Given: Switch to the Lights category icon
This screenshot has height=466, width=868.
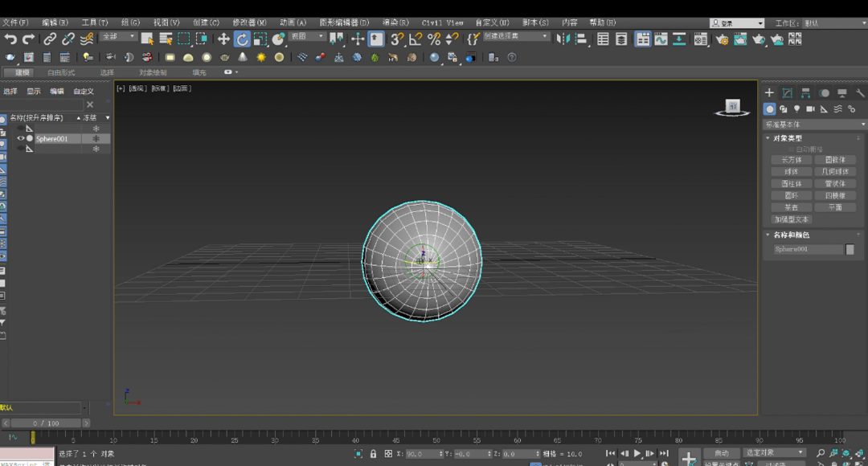Looking at the screenshot, I should (796, 108).
